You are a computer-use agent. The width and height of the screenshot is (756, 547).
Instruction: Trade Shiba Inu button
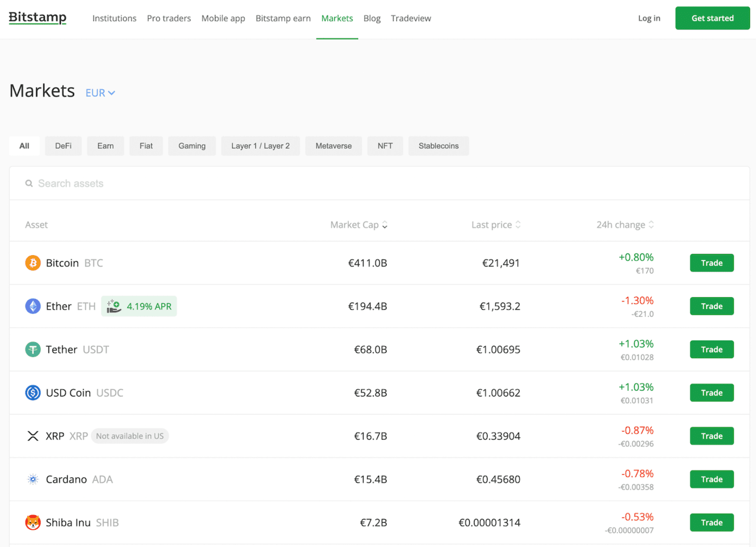tap(712, 522)
